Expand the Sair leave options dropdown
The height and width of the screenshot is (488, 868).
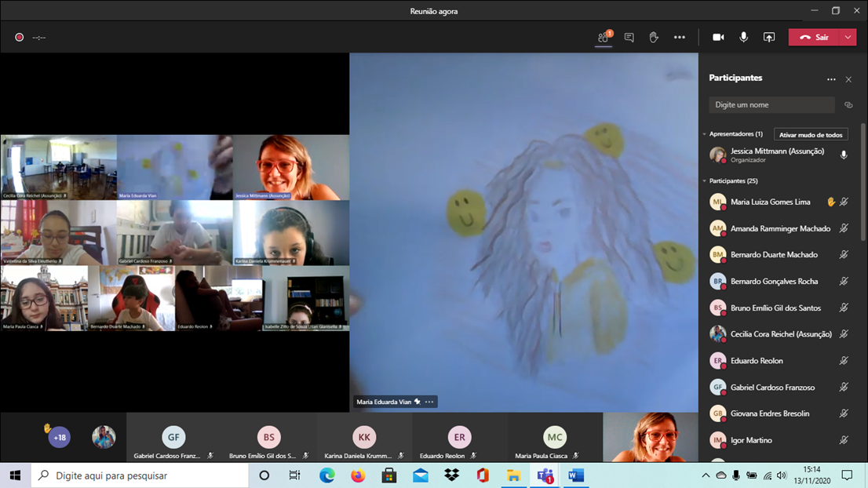848,37
